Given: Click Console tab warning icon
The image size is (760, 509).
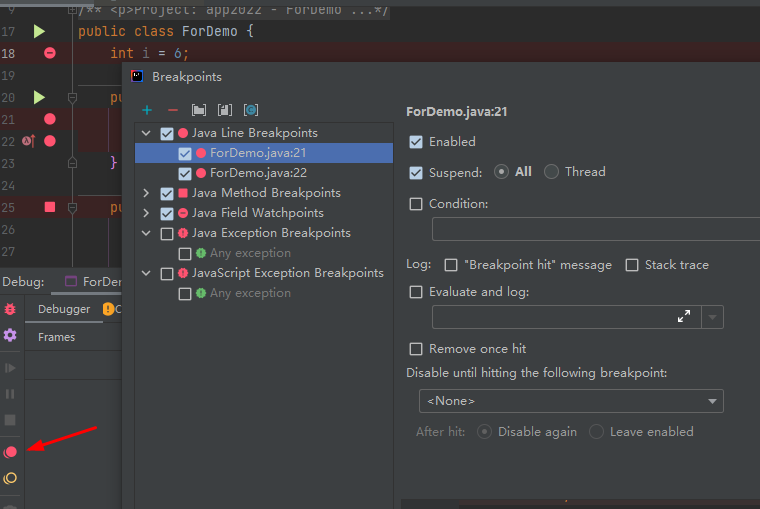Looking at the screenshot, I should click(108, 309).
